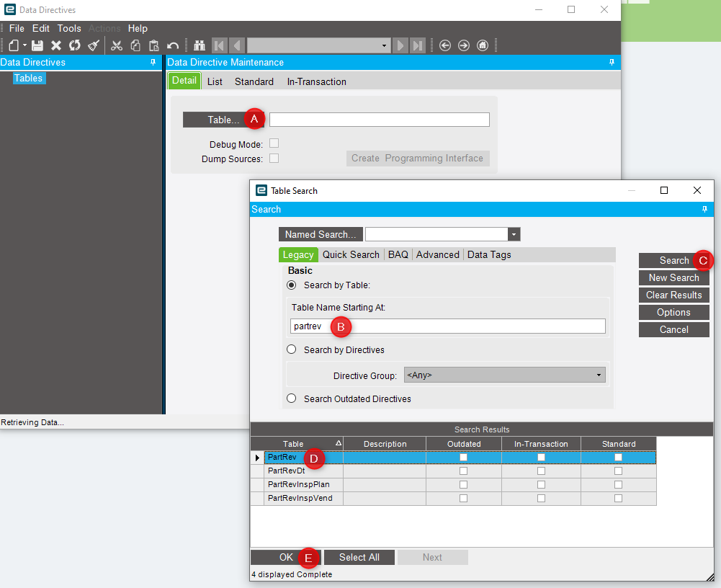Open the Directive Group dropdown
Viewport: 721px width, 588px height.
pyautogui.click(x=598, y=374)
